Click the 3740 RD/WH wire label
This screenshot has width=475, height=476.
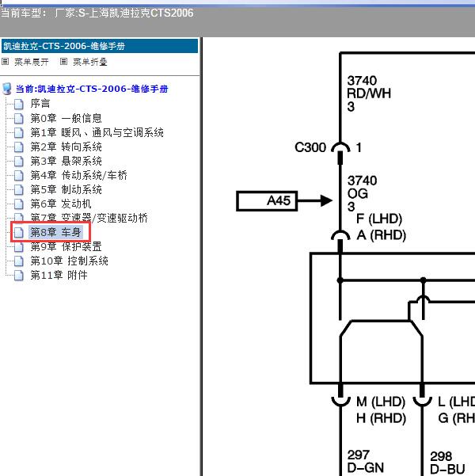point(369,93)
